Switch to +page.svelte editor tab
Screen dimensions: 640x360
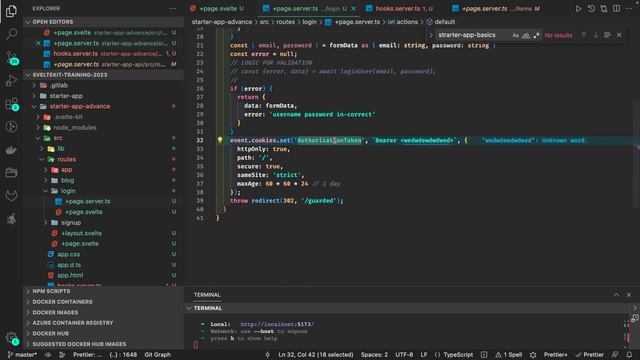coord(217,9)
